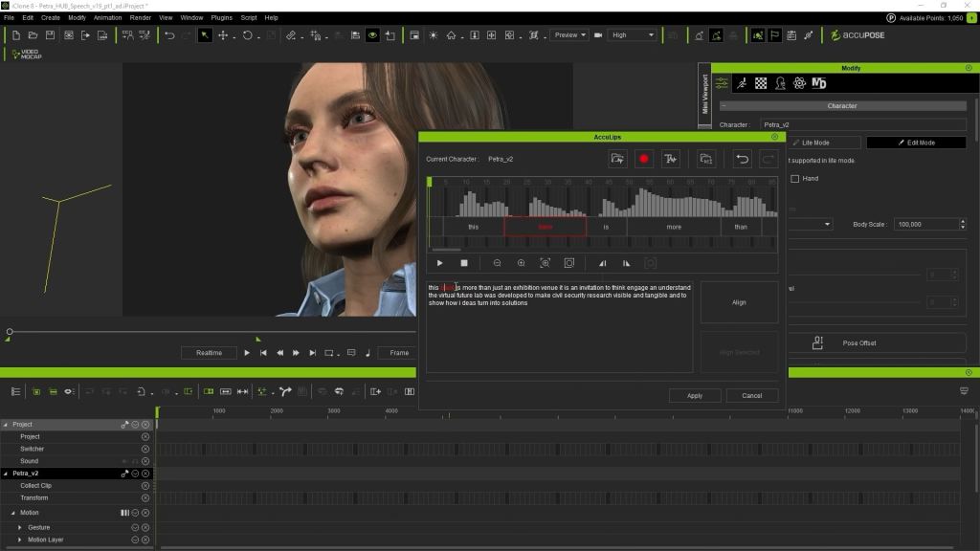The image size is (980, 551).
Task: Click the Import audio folder icon in AccuLips
Action: 617,160
